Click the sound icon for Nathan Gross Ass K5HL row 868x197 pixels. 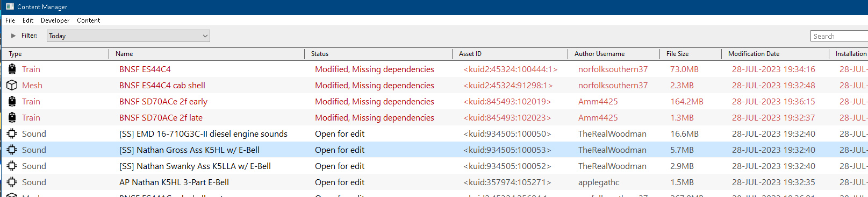[x=12, y=150]
